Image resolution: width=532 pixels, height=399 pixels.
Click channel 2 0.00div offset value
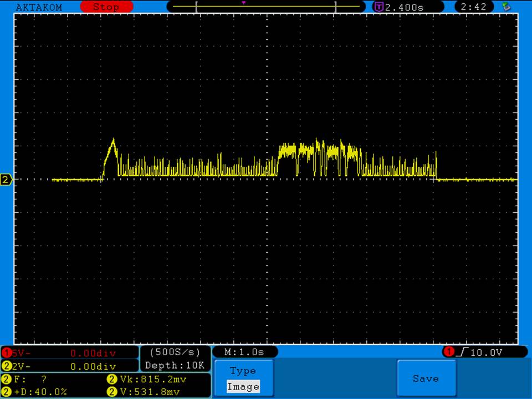[93, 366]
